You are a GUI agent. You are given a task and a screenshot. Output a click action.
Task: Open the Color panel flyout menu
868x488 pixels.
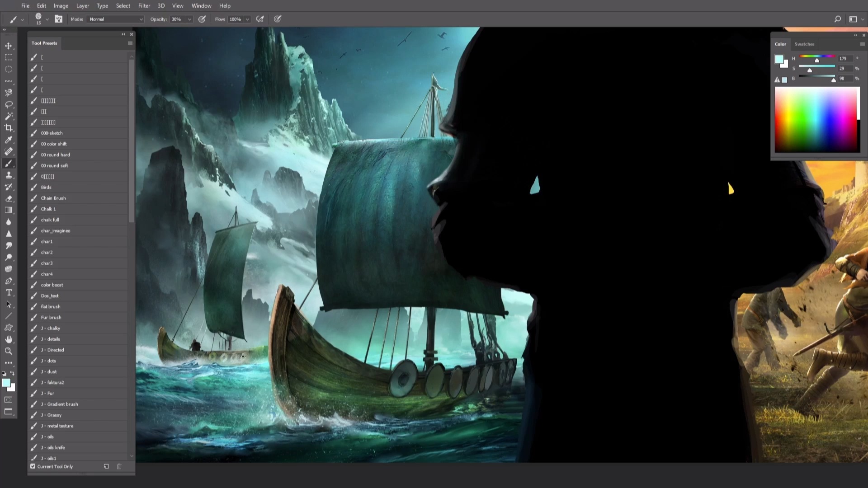(x=862, y=44)
